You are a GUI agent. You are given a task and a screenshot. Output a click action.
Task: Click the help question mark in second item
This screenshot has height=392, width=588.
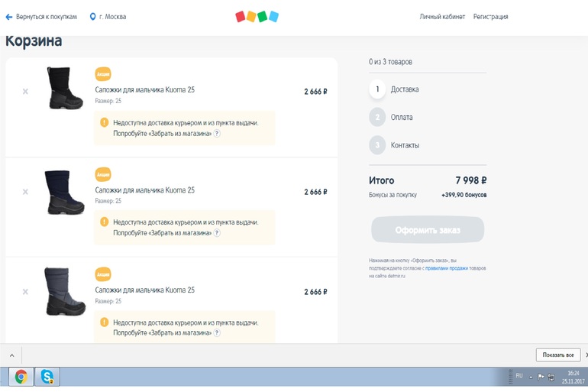point(217,233)
